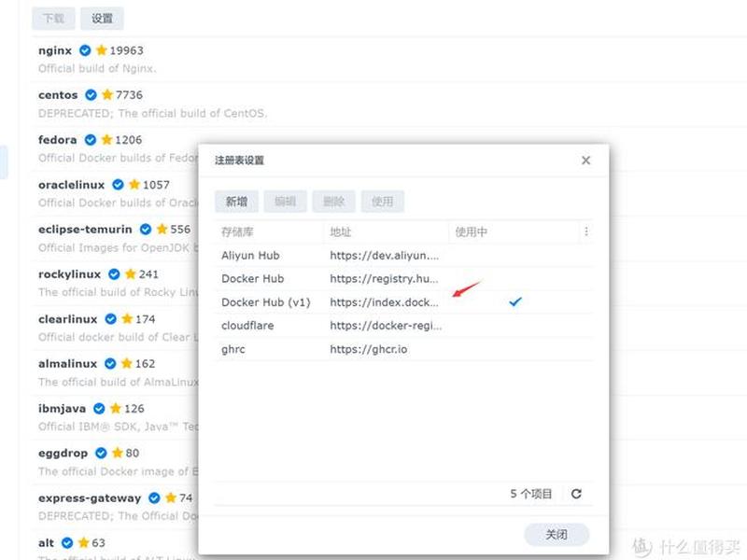Click the 下载 button in background toolbar

(x=53, y=19)
